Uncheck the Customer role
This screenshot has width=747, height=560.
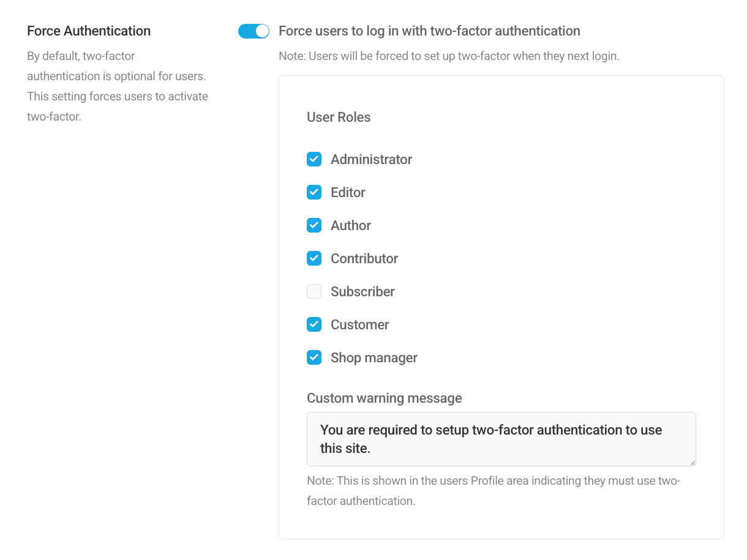[x=314, y=324]
